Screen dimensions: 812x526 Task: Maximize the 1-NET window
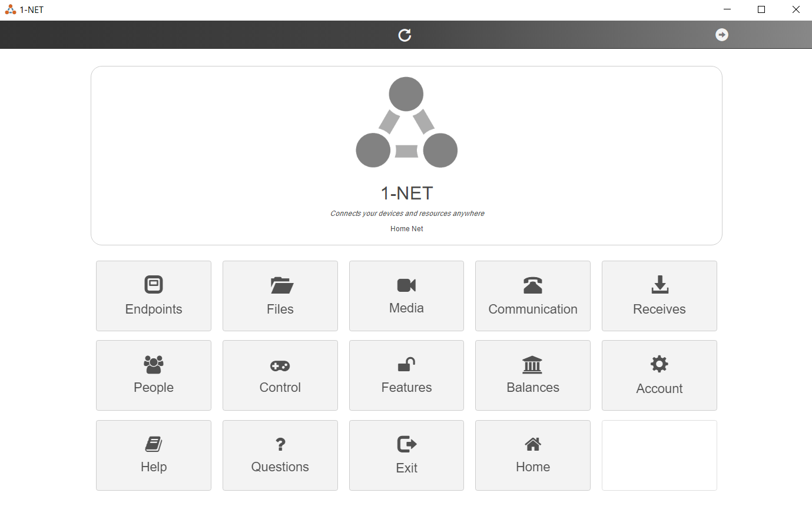[x=761, y=9]
